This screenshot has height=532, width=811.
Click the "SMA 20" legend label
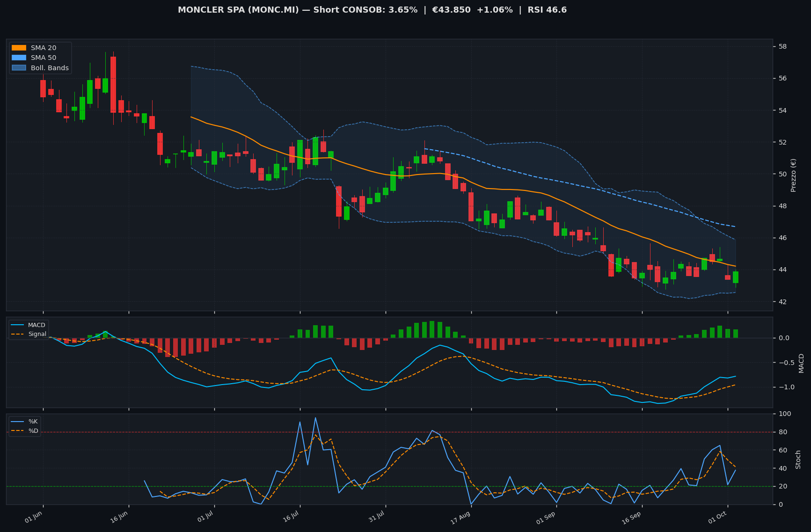tap(44, 48)
